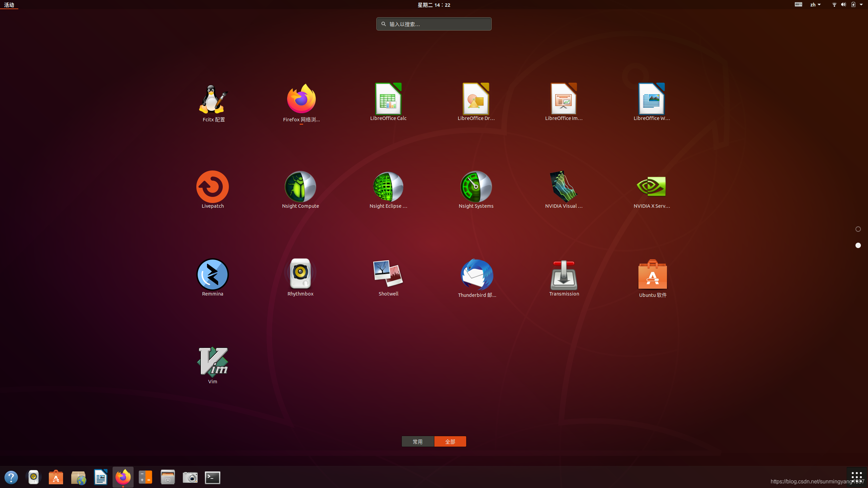Switch to first app grid page indicator
Viewport: 868px width, 488px height.
pos(858,229)
